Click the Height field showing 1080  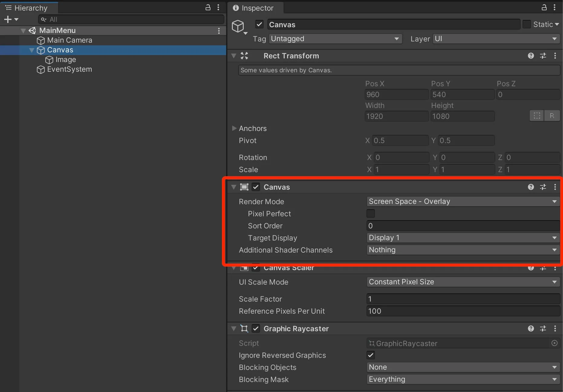(463, 116)
